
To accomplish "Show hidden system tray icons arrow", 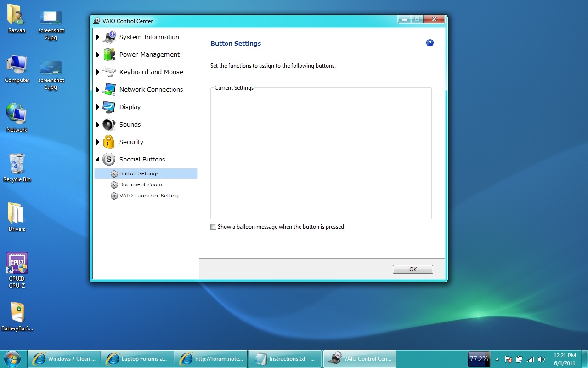I will [x=497, y=359].
